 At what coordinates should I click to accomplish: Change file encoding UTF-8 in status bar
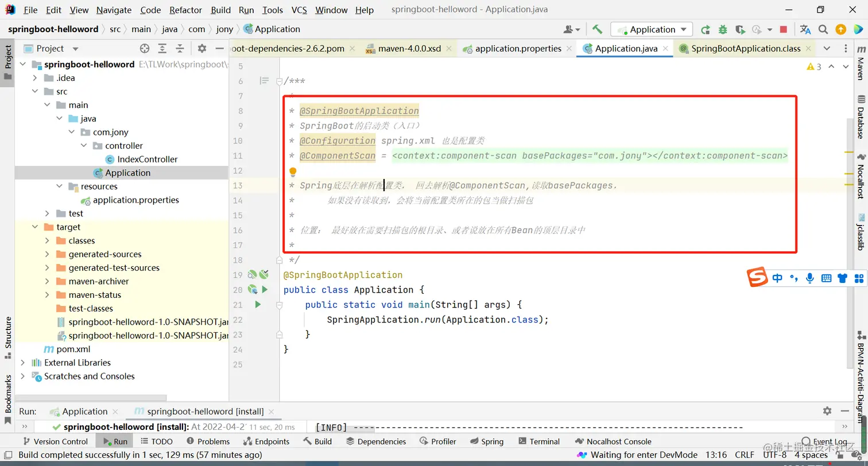click(774, 455)
